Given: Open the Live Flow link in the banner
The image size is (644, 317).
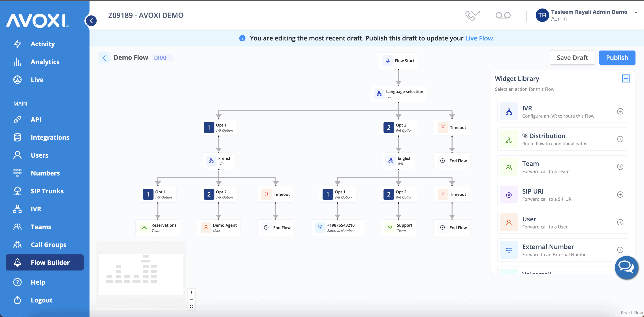Looking at the screenshot, I should point(480,38).
